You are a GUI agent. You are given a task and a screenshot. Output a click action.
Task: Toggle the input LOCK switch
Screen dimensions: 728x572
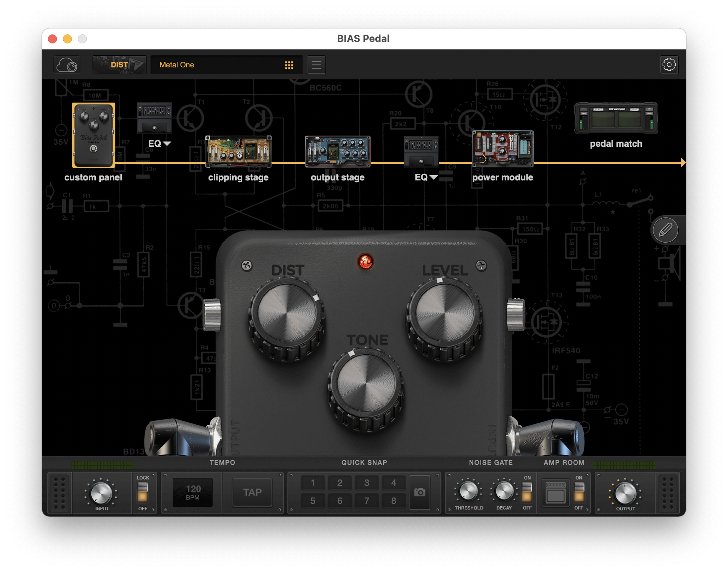coord(143,492)
